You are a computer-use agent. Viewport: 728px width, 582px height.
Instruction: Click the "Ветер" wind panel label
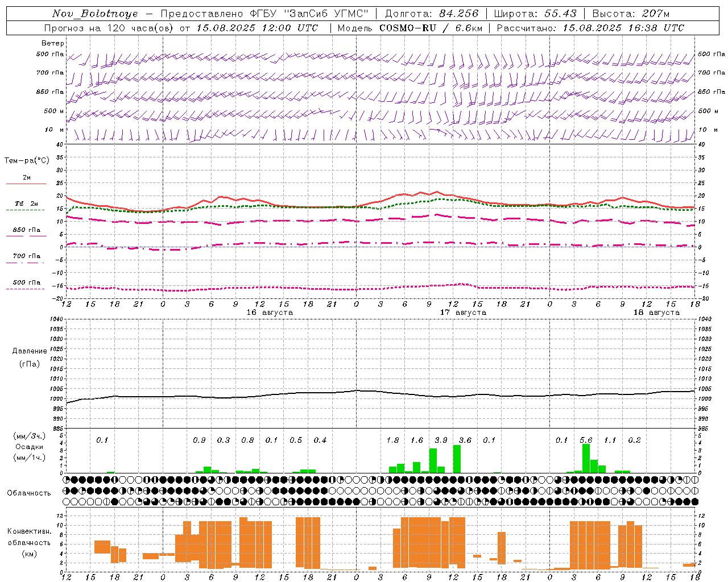coord(53,43)
